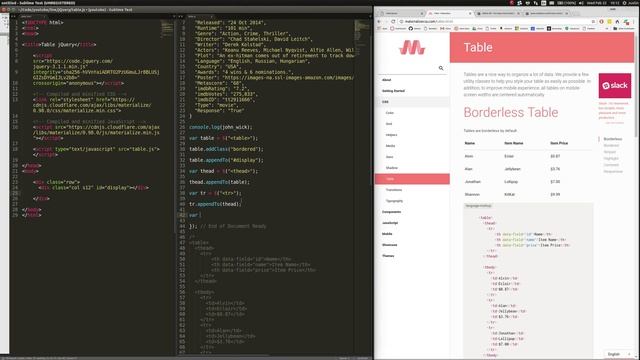Click the GitHub bookmark in bookmarks bar

(414, 29)
